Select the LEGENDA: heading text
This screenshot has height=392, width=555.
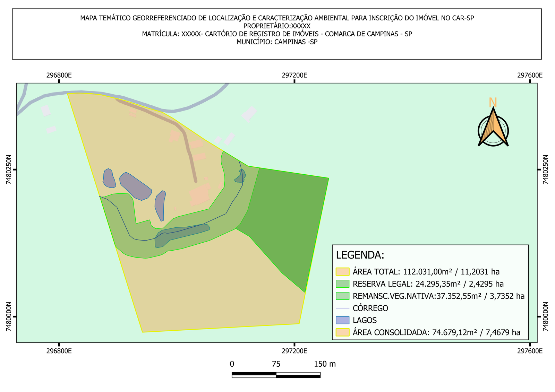360,255
